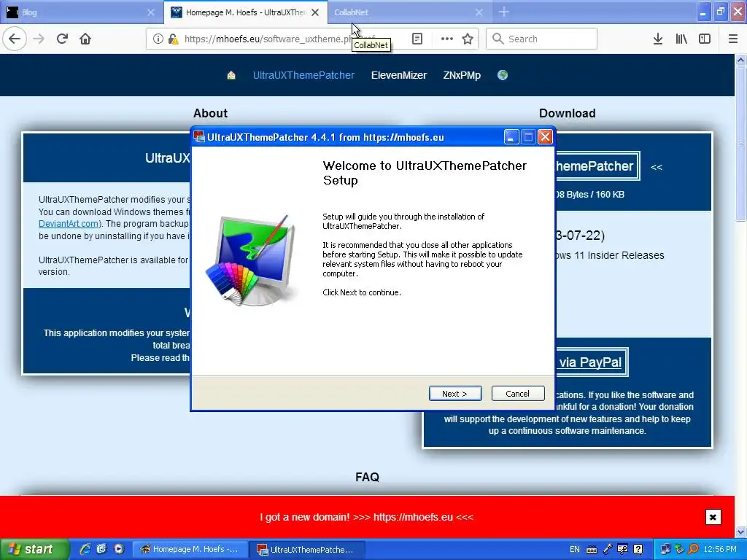747x560 pixels.
Task: Minimize the setup wizard window
Action: click(511, 137)
